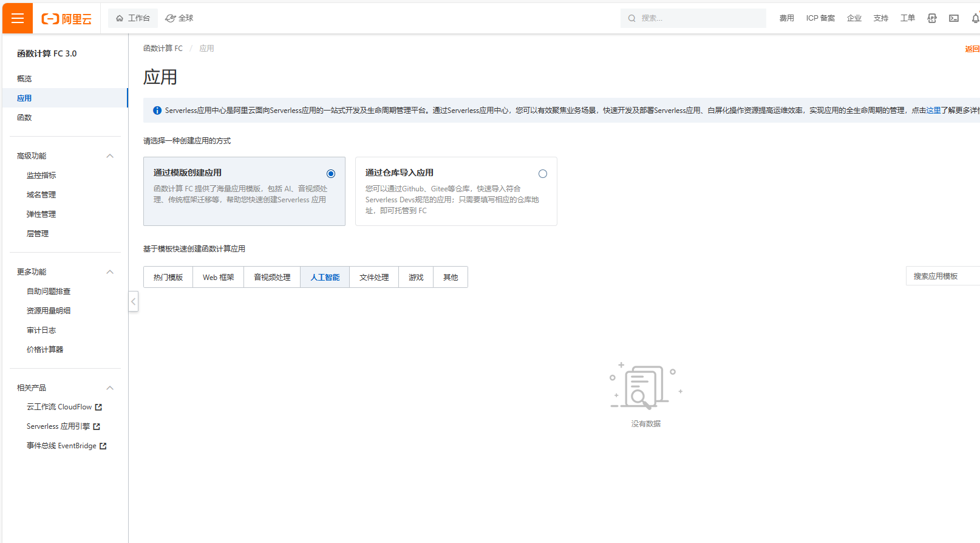This screenshot has width=980, height=543.
Task: Collapse the 更多功能 section chevron
Action: 110,272
